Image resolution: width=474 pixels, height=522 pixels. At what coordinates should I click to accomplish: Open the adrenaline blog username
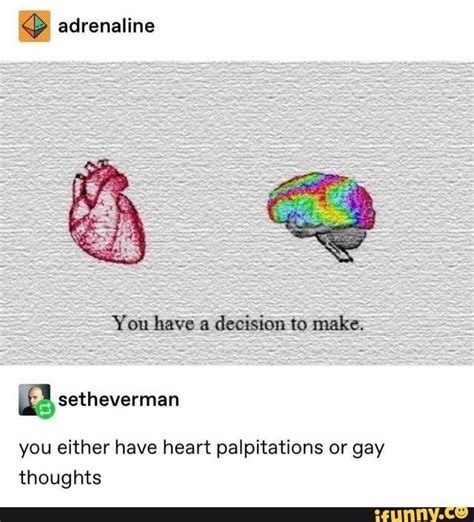(106, 26)
